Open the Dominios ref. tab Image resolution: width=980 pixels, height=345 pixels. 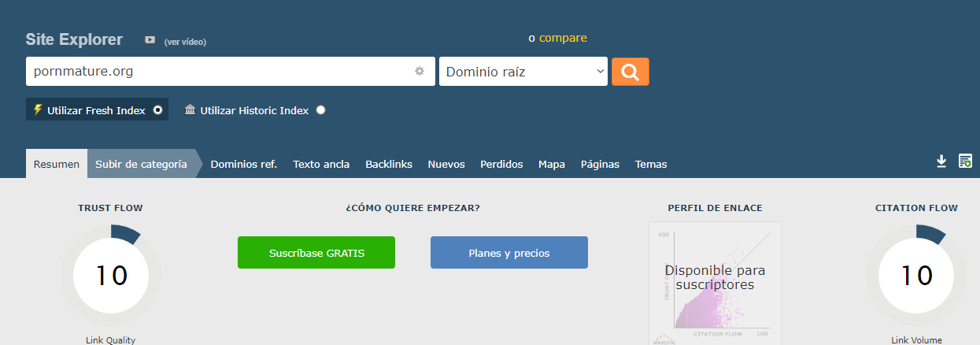[243, 164]
